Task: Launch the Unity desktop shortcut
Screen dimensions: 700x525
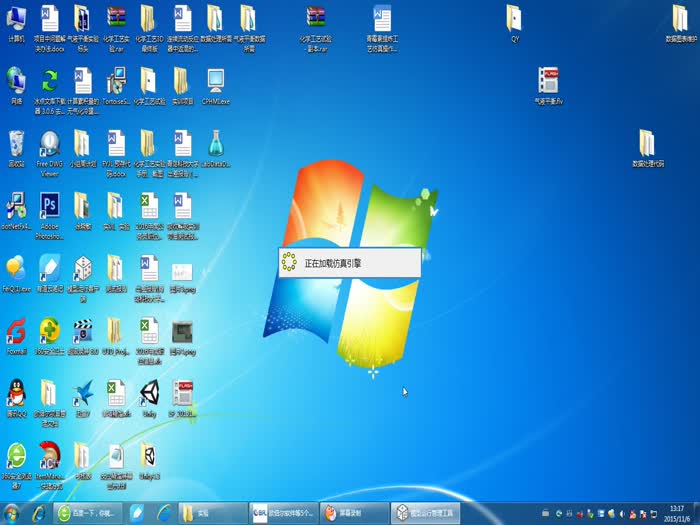Action: pyautogui.click(x=149, y=392)
